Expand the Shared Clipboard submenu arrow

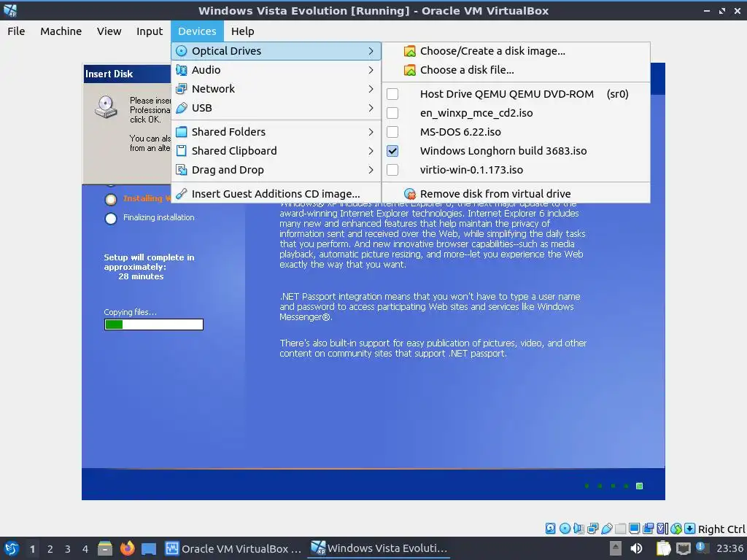(371, 151)
